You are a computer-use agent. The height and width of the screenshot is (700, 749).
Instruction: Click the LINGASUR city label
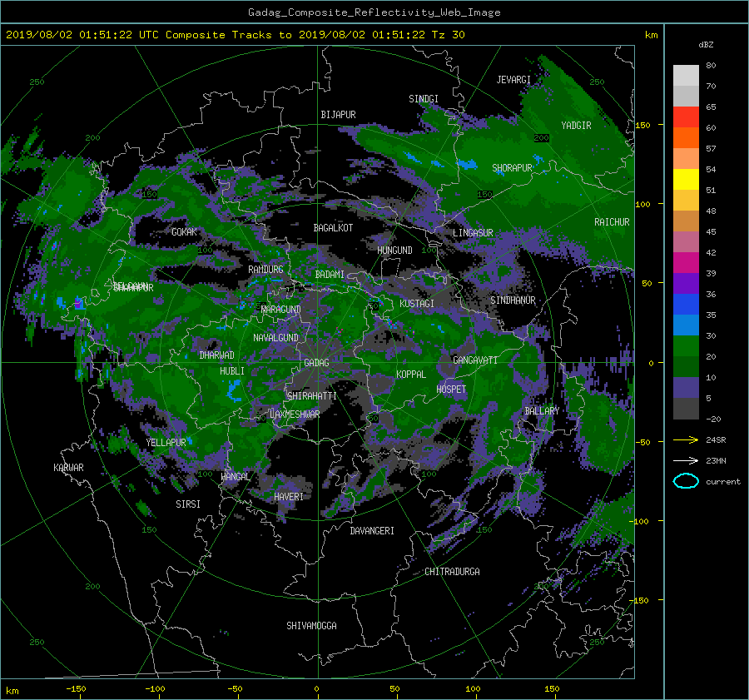pyautogui.click(x=473, y=233)
